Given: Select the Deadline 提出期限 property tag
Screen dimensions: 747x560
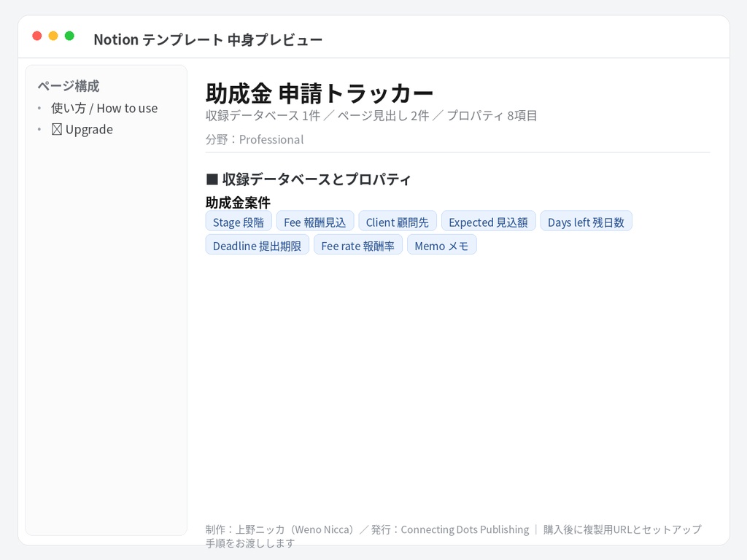Looking at the screenshot, I should click(x=258, y=246).
